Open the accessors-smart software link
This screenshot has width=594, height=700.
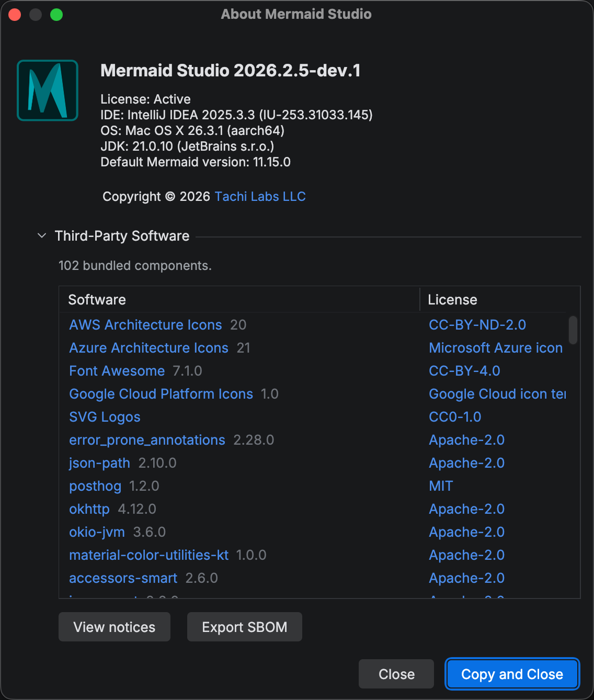tap(123, 578)
